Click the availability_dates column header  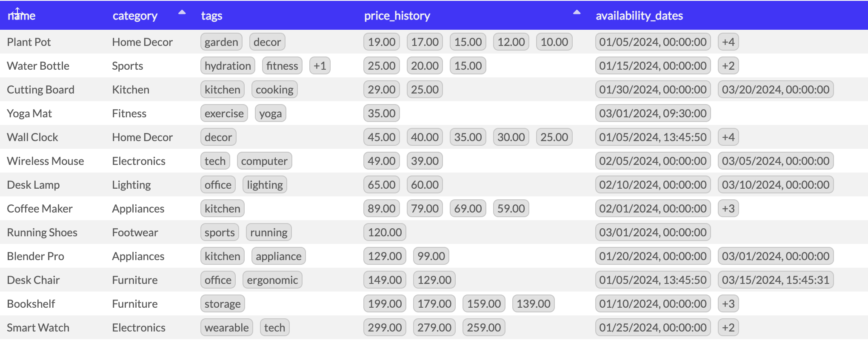coord(639,16)
